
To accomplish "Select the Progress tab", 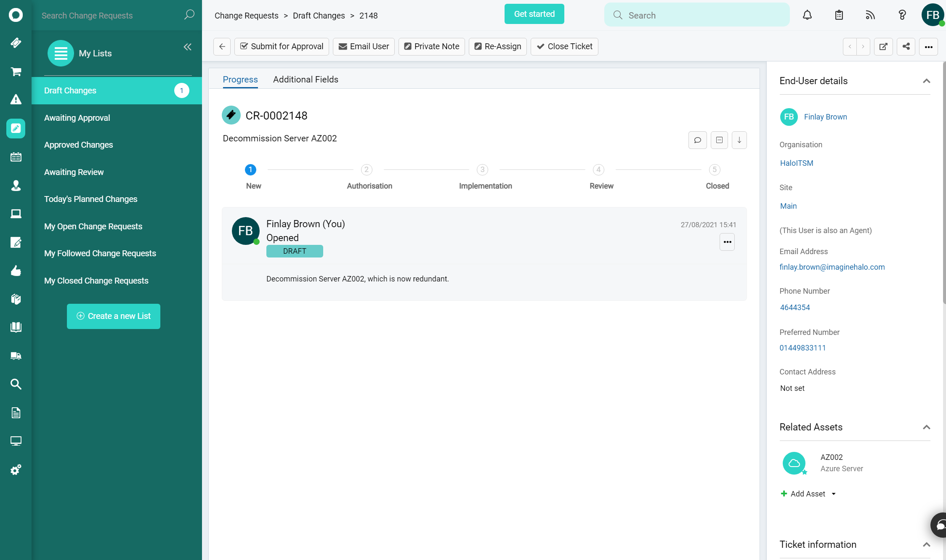I will pos(241,80).
